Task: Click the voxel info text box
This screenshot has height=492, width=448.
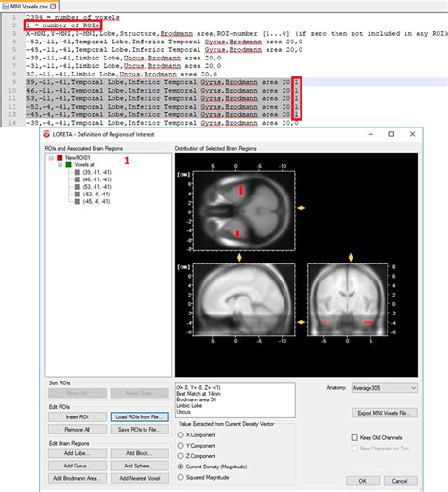Action: tap(235, 400)
